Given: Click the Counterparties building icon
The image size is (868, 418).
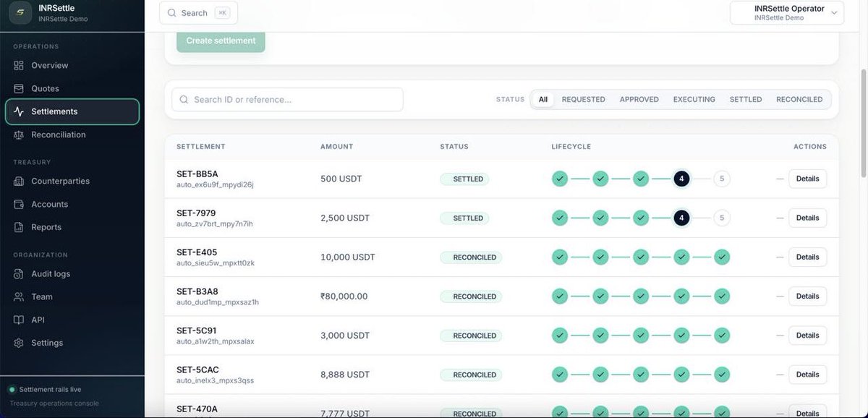Looking at the screenshot, I should [19, 182].
